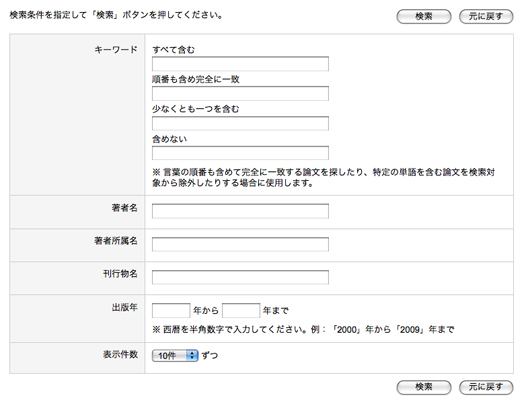
Task: Open the 表示件数 10件 dropdown
Action: point(175,356)
